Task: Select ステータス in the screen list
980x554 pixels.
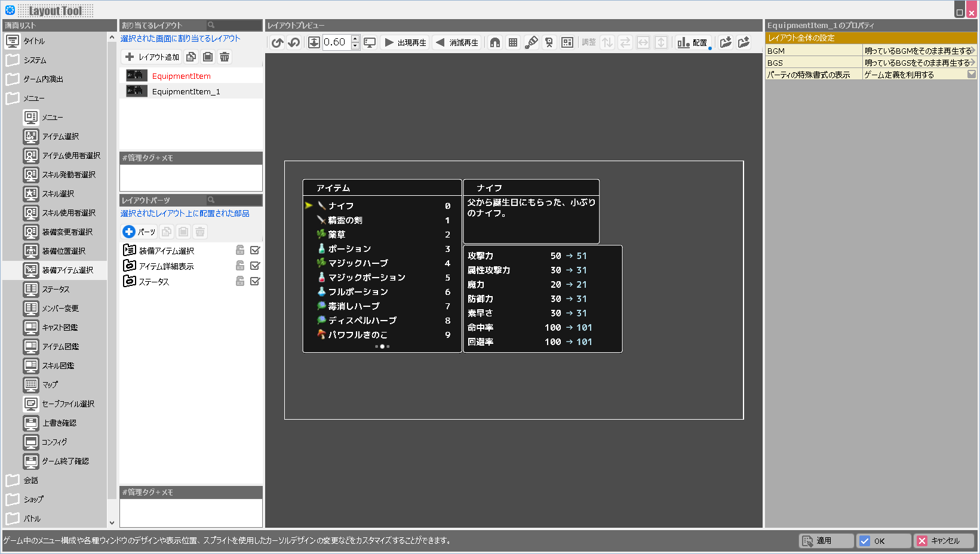Action: pos(56,290)
